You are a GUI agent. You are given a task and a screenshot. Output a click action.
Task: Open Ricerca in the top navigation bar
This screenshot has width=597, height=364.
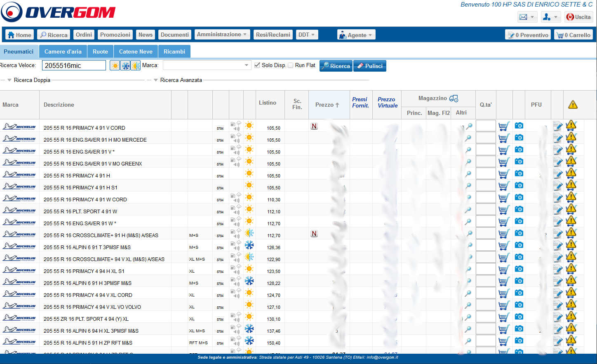pyautogui.click(x=54, y=35)
